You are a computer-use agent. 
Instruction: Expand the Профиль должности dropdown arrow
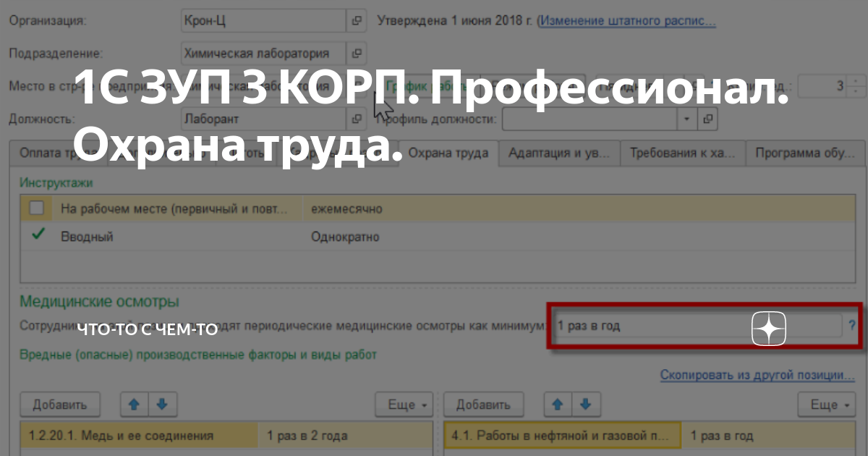pyautogui.click(x=686, y=119)
